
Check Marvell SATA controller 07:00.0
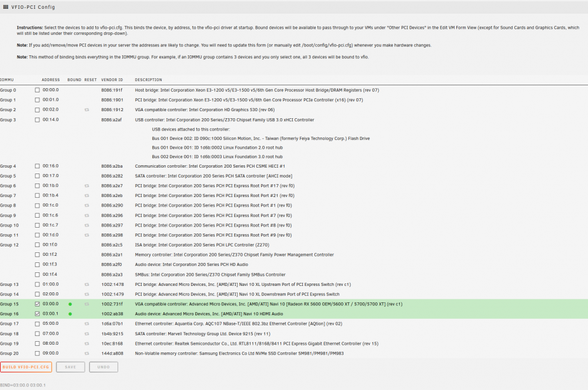[x=37, y=334]
